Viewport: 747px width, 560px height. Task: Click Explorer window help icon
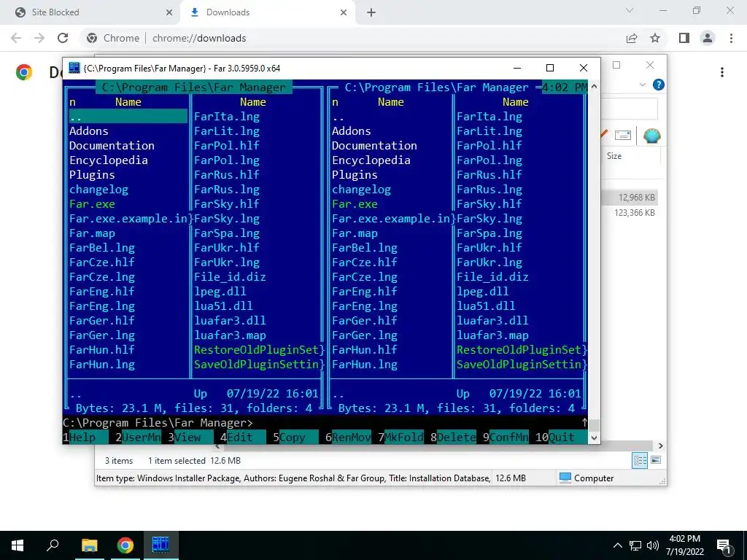(659, 85)
